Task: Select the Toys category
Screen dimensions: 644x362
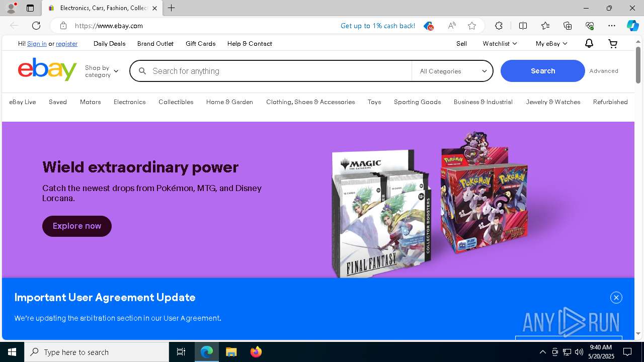Action: coord(374,102)
